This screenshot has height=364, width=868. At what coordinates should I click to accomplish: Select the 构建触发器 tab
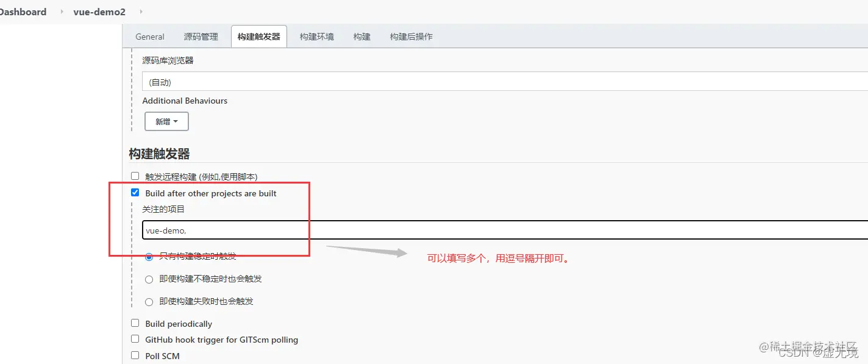[258, 36]
